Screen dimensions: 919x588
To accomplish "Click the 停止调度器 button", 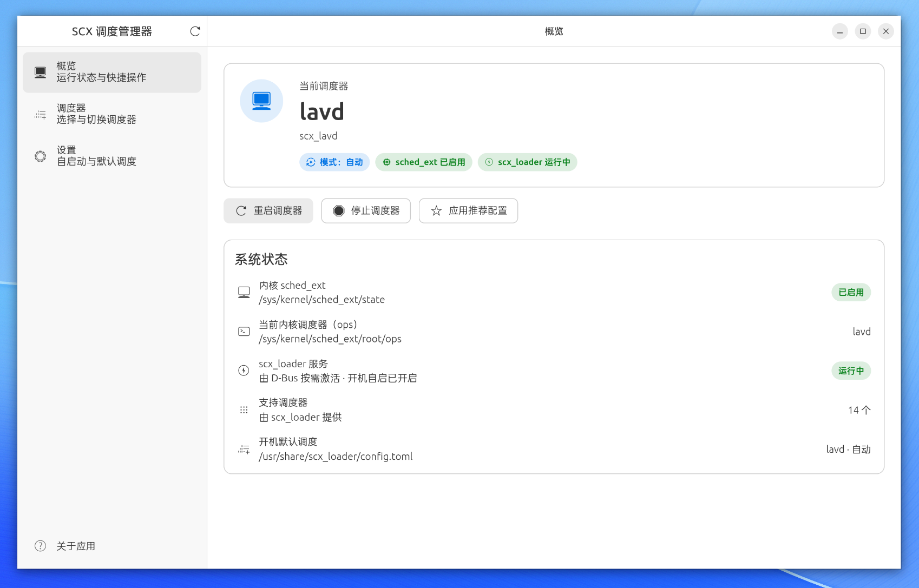I will (x=366, y=211).
